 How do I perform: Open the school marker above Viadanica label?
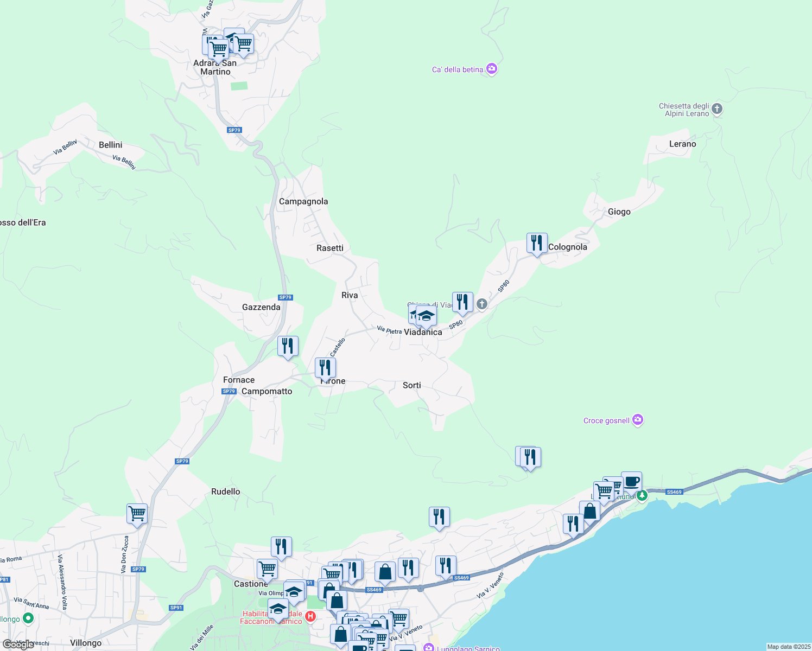426,317
